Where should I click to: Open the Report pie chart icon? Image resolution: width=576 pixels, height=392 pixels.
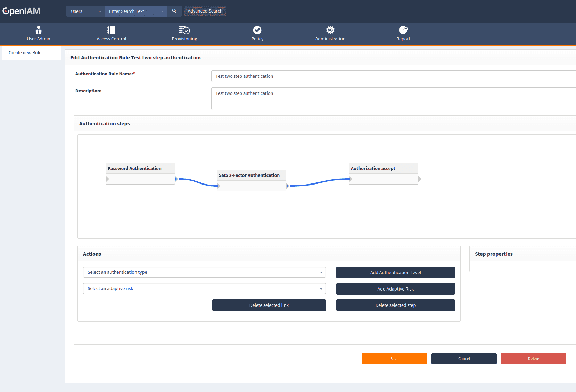pos(403,30)
